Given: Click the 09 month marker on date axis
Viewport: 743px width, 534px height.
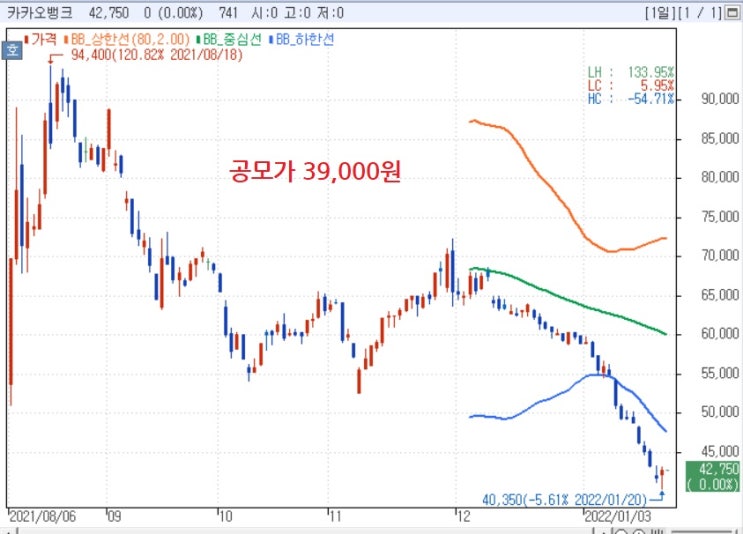Looking at the screenshot, I should [x=114, y=516].
